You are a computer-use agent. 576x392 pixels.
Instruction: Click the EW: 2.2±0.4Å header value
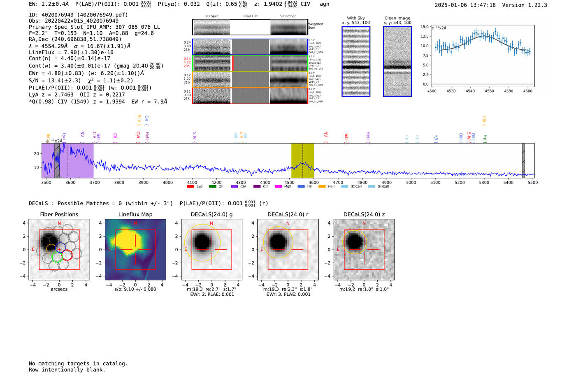click(49, 4)
